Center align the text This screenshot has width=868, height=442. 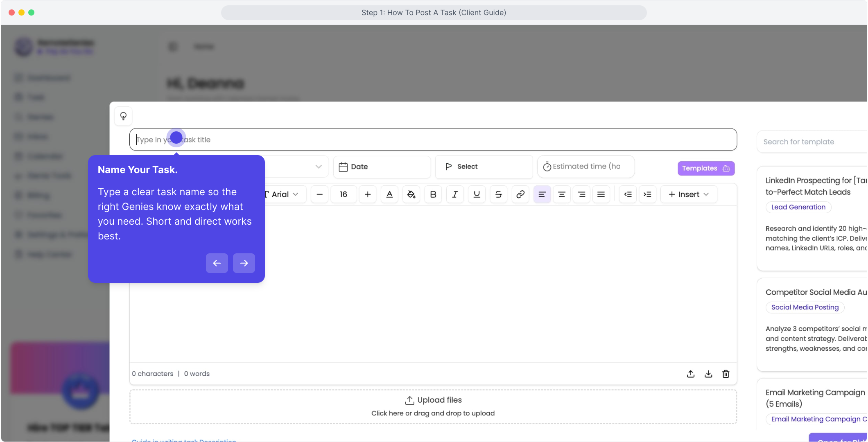(561, 194)
